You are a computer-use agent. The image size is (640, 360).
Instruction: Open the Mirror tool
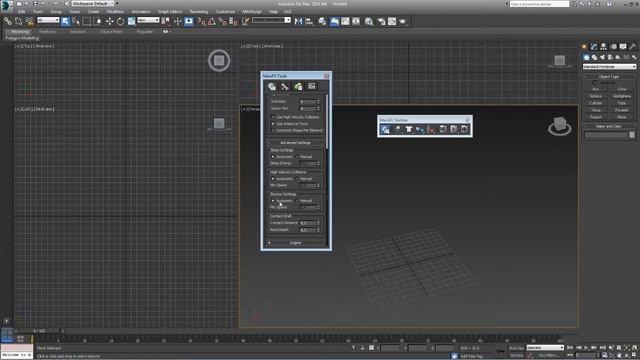pyautogui.click(x=298, y=21)
